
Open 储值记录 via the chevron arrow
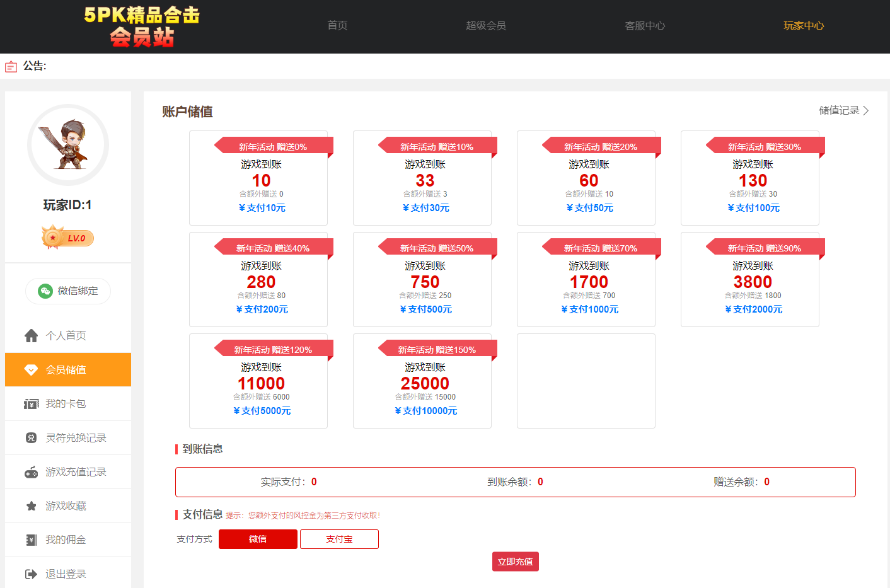[866, 110]
